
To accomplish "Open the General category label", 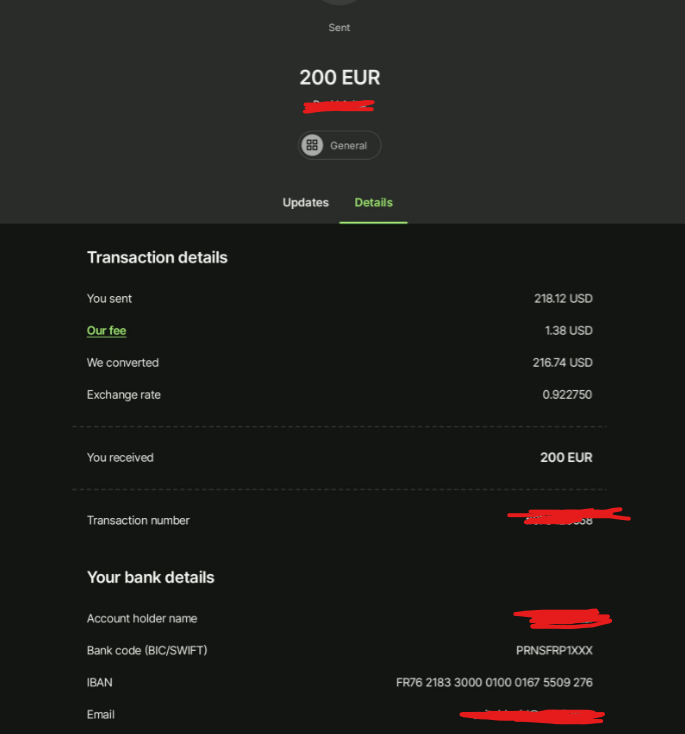I will (x=349, y=146).
